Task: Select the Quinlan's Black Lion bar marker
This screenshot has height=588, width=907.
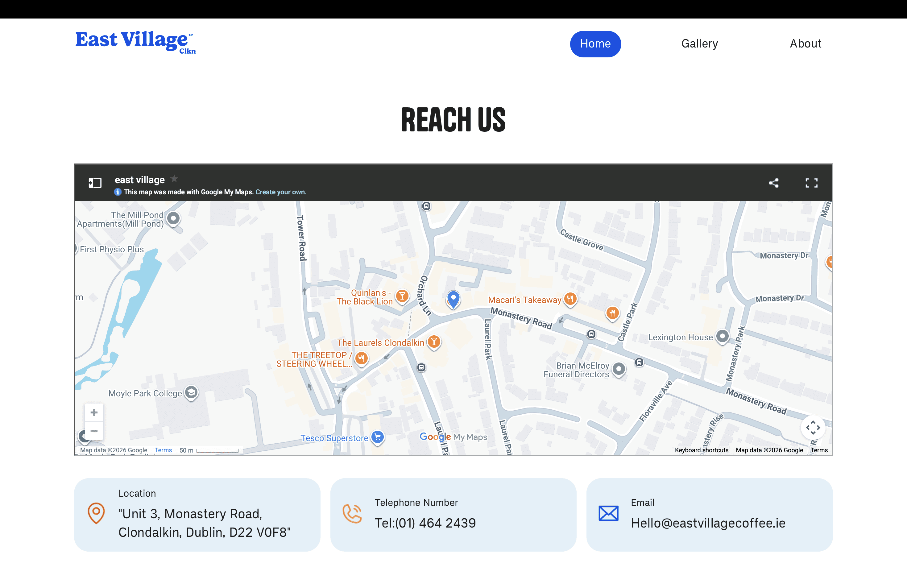Action: pyautogui.click(x=402, y=296)
